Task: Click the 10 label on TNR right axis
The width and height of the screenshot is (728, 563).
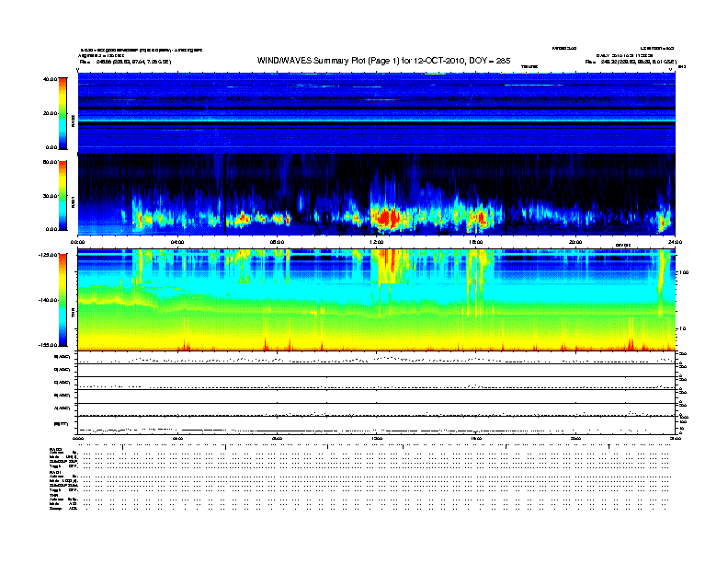Action: point(682,329)
